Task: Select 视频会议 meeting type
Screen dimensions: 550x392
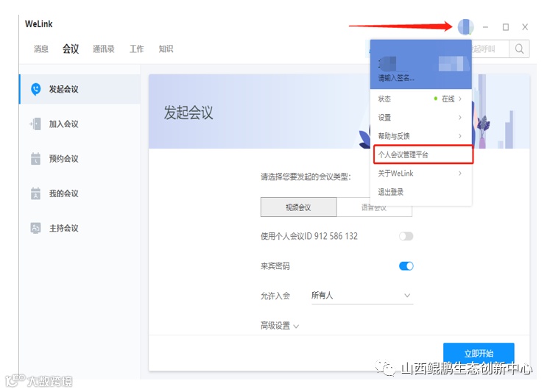Action: [x=298, y=207]
